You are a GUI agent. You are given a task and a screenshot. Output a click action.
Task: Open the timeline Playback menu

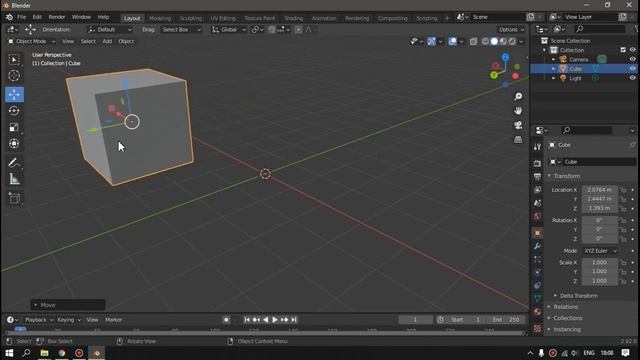tap(38, 320)
